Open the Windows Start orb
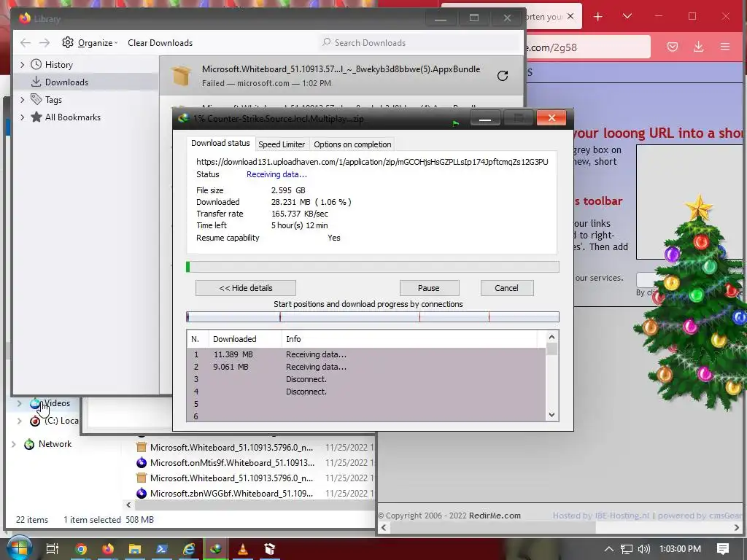The height and width of the screenshot is (560, 747). coord(20,548)
